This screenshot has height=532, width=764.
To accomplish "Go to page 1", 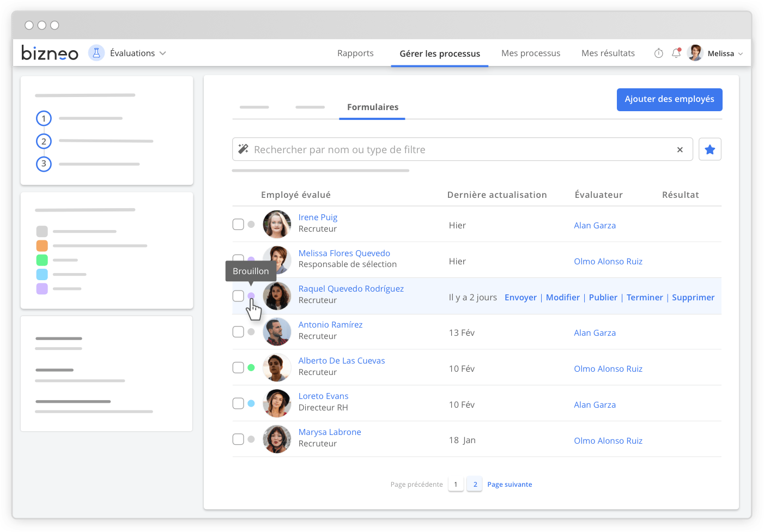I will click(x=456, y=484).
